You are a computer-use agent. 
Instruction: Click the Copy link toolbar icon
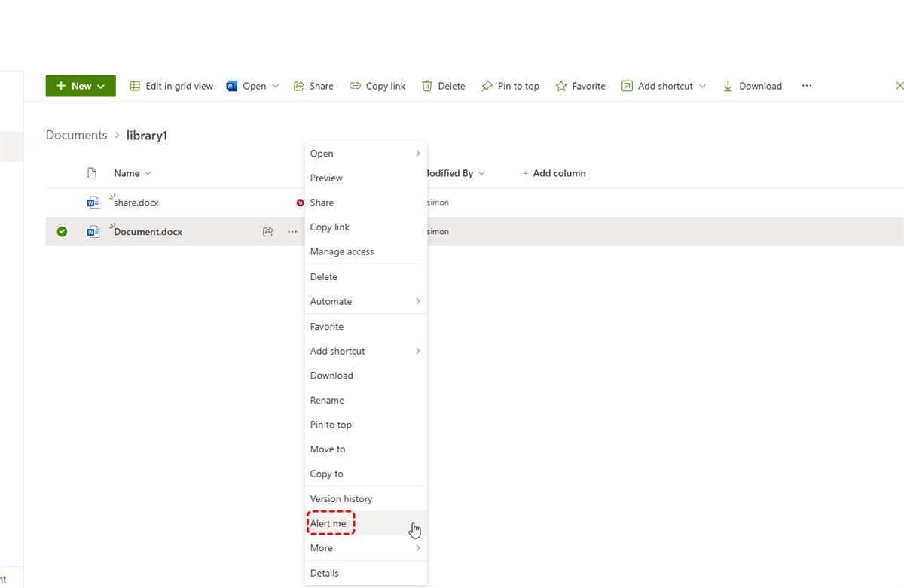point(355,86)
